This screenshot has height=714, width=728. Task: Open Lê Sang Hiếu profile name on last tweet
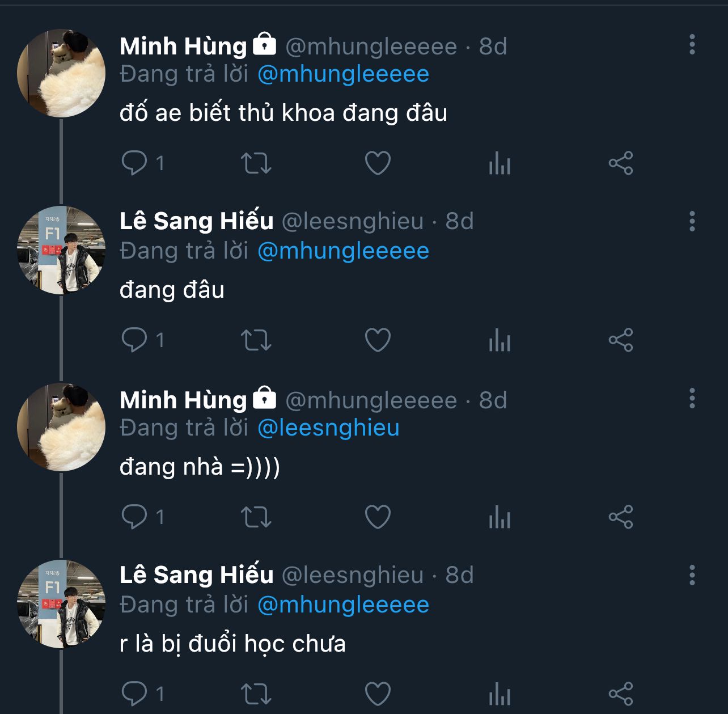coord(196,575)
